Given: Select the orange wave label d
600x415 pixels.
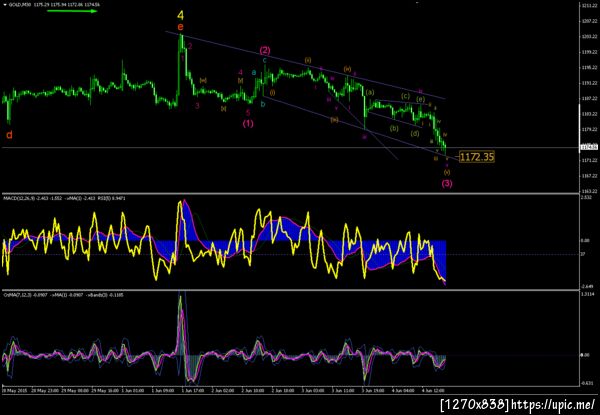Looking at the screenshot, I should (x=10, y=135).
